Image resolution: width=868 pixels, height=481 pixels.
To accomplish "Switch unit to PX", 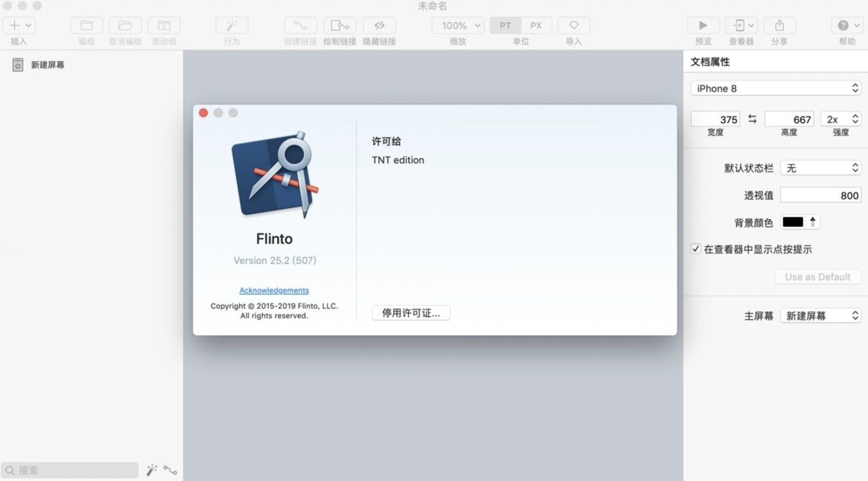I will click(536, 26).
